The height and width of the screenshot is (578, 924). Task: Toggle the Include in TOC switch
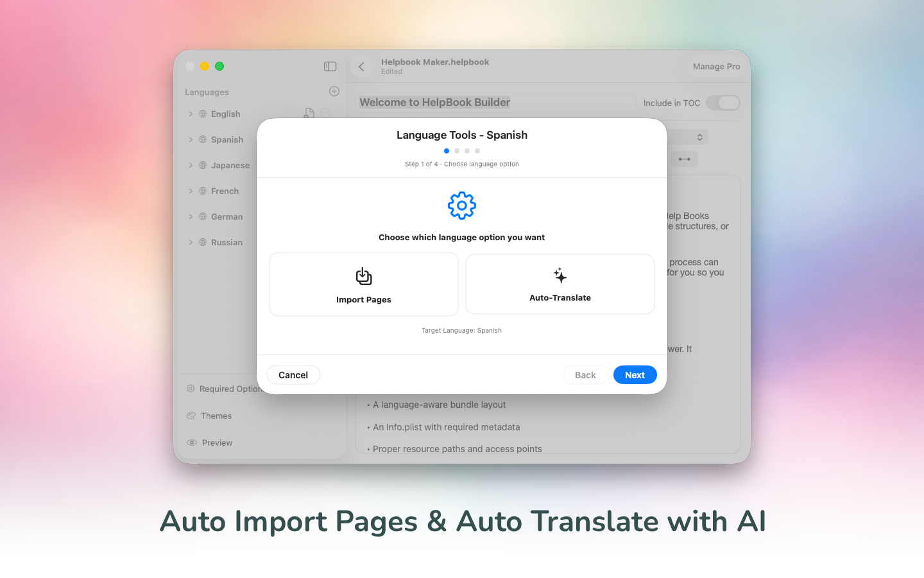tap(723, 103)
